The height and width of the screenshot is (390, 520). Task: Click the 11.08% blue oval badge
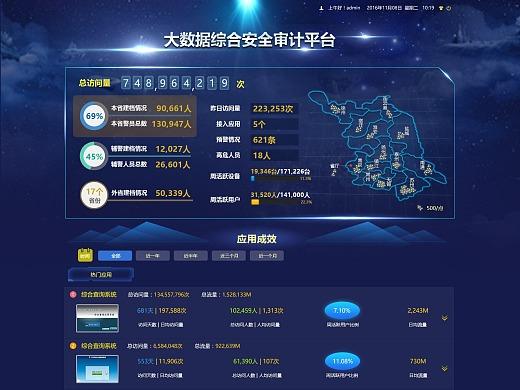[x=342, y=361]
